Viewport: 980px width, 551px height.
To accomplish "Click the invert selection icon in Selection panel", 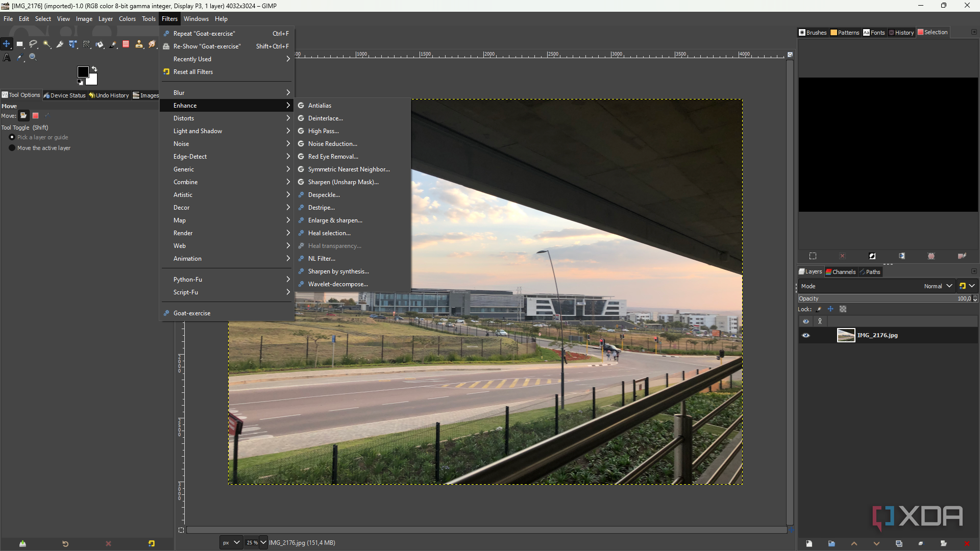I will [x=872, y=256].
